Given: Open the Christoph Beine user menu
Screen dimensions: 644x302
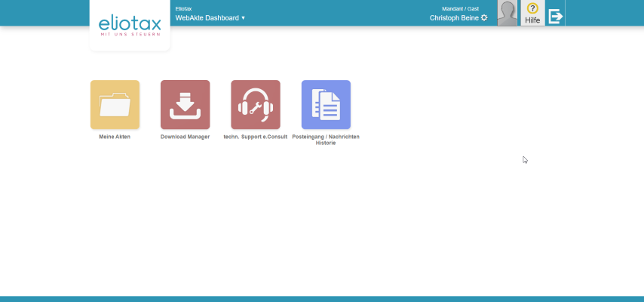Looking at the screenshot, I should [x=454, y=17].
